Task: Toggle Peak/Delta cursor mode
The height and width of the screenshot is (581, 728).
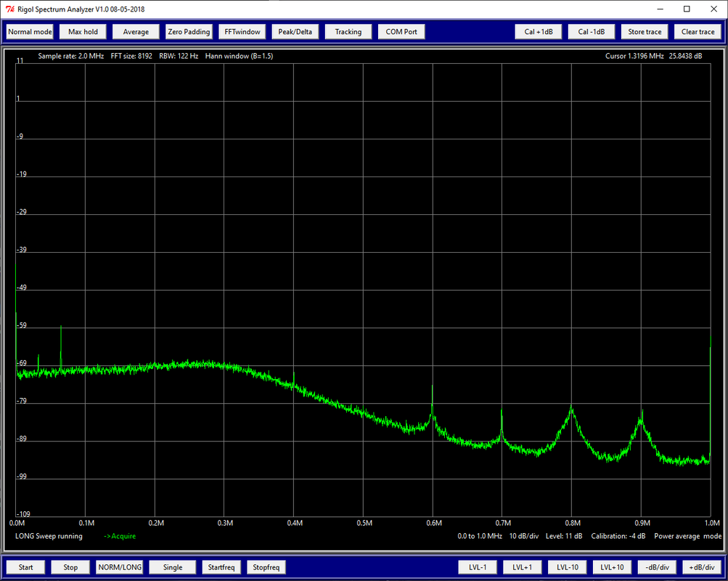Action: (295, 31)
